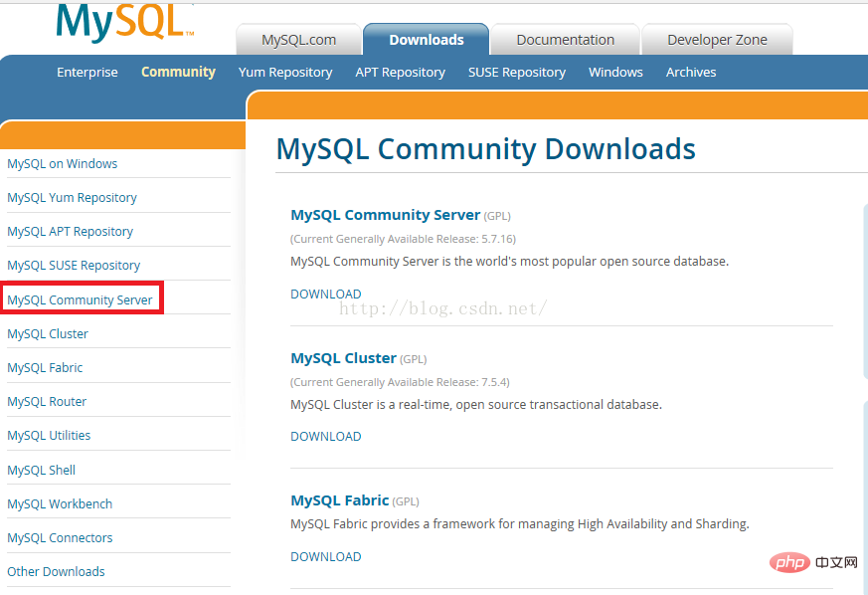The image size is (868, 595).
Task: Open MySQL SUSE Repository sidebar link
Action: point(74,266)
